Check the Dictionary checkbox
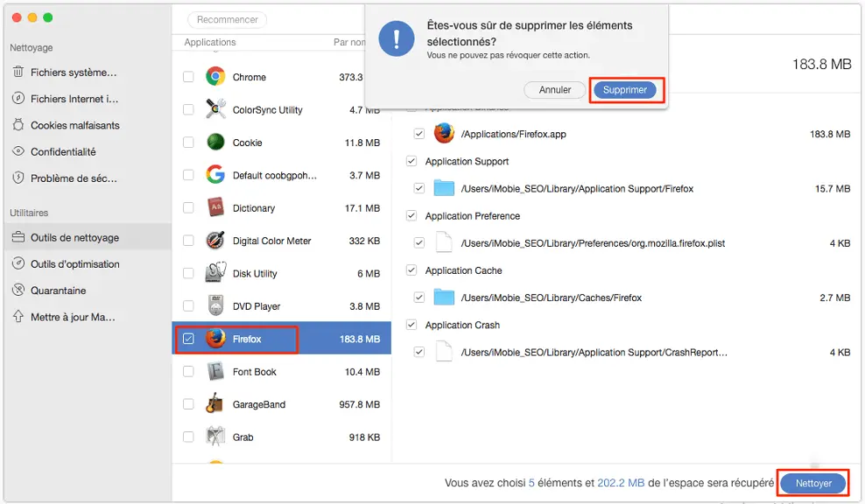The image size is (865, 504). click(x=188, y=207)
